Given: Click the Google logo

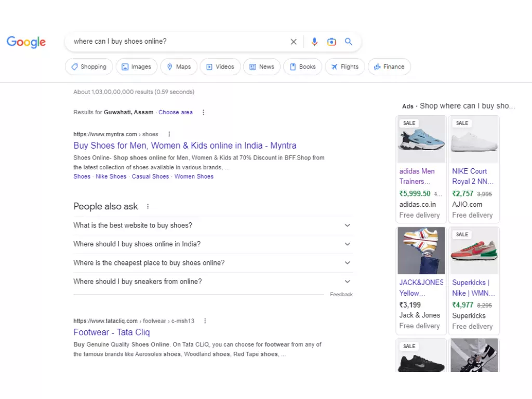Looking at the screenshot, I should pos(26,42).
